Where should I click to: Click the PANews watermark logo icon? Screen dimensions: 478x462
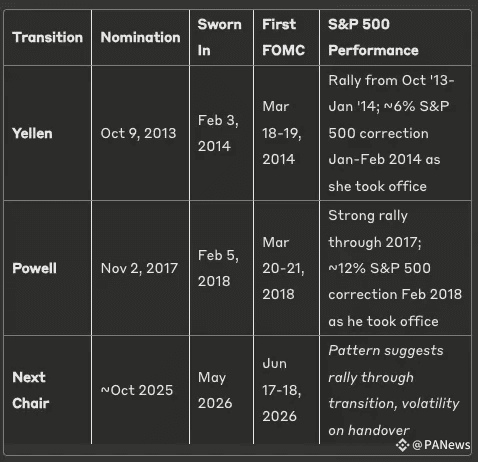click(x=402, y=445)
